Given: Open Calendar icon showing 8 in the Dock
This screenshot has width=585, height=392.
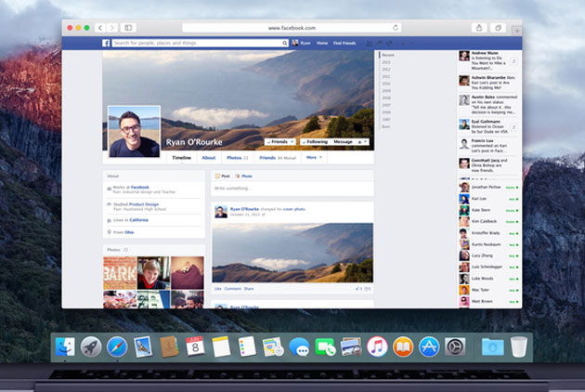Looking at the screenshot, I should (x=195, y=346).
